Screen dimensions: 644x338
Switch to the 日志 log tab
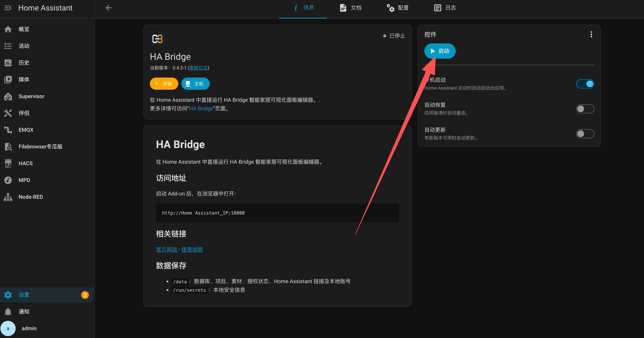tap(445, 8)
